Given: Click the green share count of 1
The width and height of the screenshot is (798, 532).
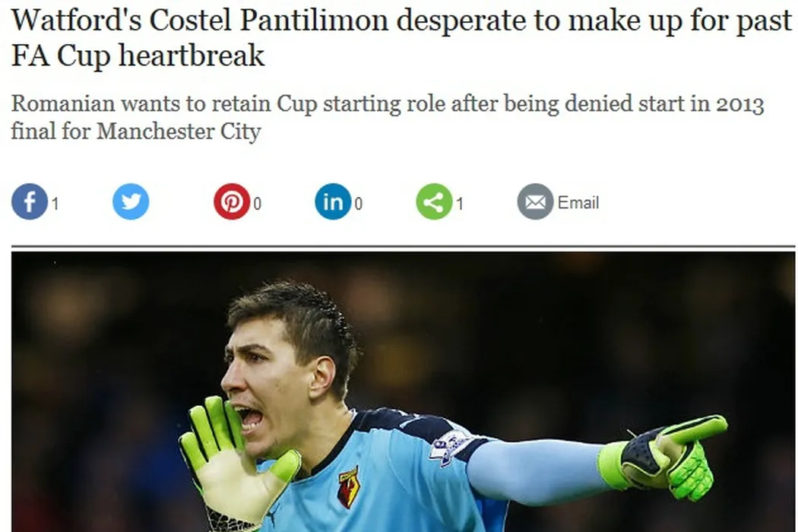Looking at the screenshot, I should [460, 204].
